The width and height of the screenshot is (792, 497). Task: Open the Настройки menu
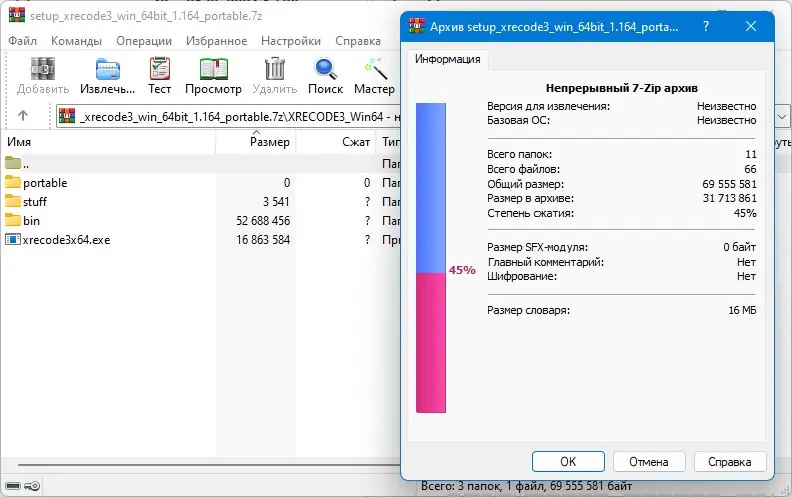click(x=291, y=41)
